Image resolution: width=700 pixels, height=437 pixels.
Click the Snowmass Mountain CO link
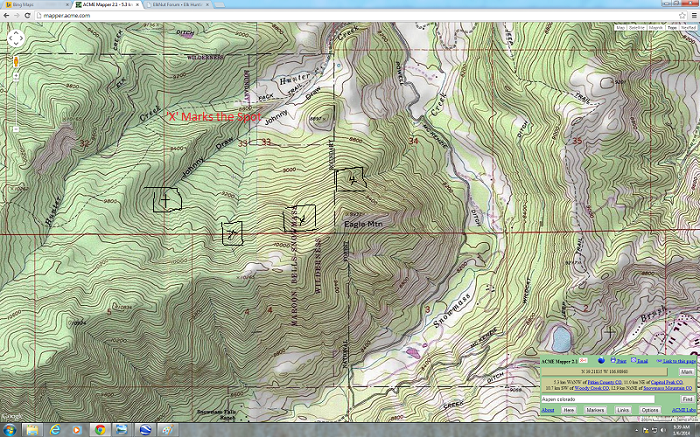click(667, 388)
